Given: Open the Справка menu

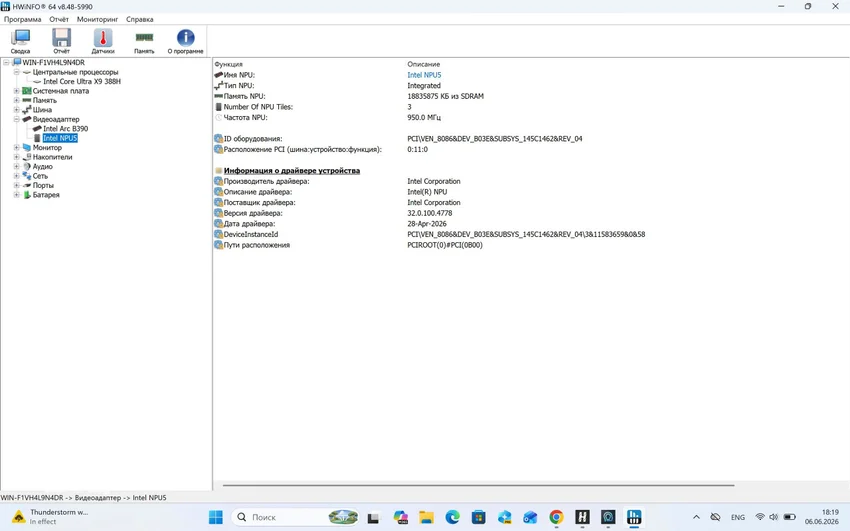Looking at the screenshot, I should (140, 19).
